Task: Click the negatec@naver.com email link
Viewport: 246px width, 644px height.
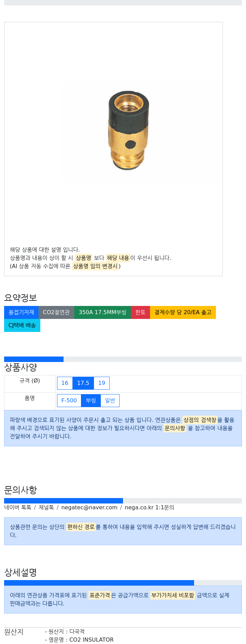Action: (89, 508)
